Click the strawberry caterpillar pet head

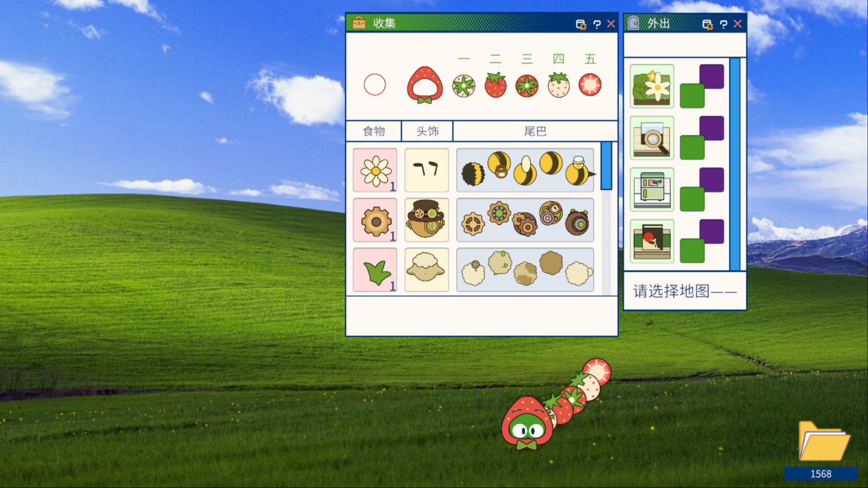(527, 422)
